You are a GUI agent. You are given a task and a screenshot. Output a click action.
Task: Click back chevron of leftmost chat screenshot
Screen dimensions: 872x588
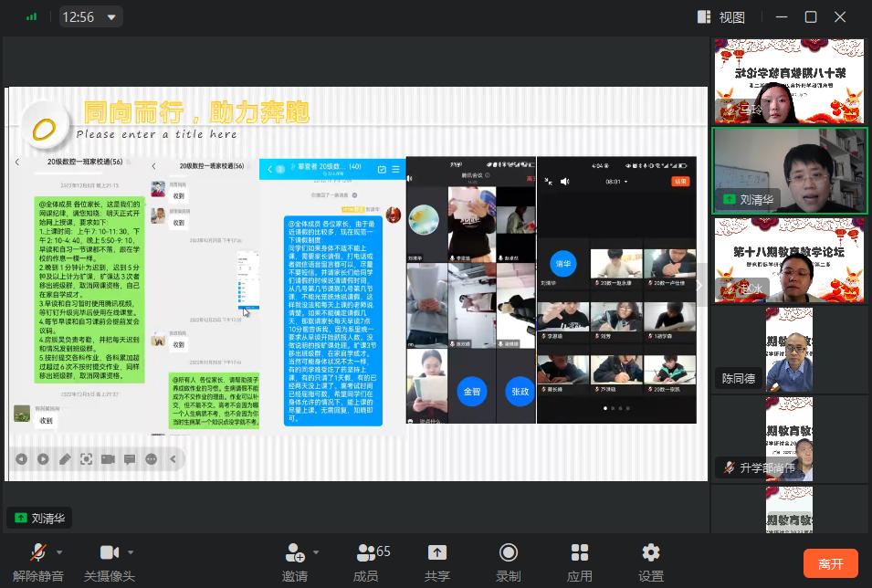pyautogui.click(x=17, y=162)
